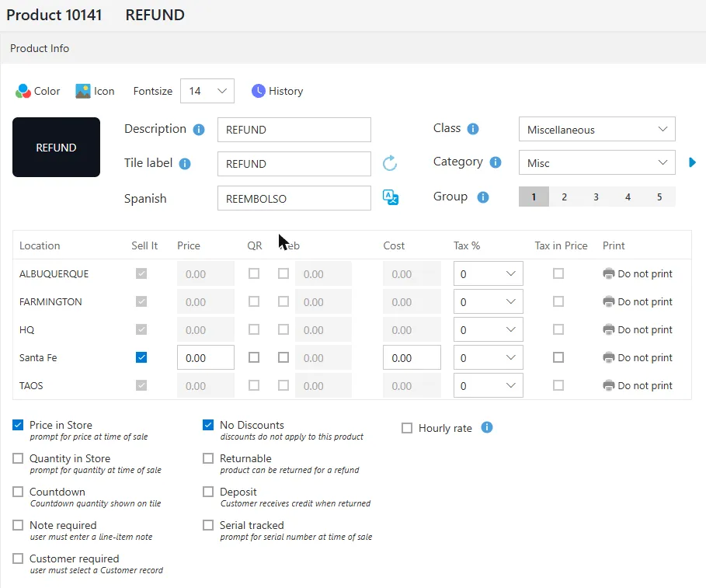This screenshot has width=706, height=588.
Task: Check the Countdown option
Action: 18,492
